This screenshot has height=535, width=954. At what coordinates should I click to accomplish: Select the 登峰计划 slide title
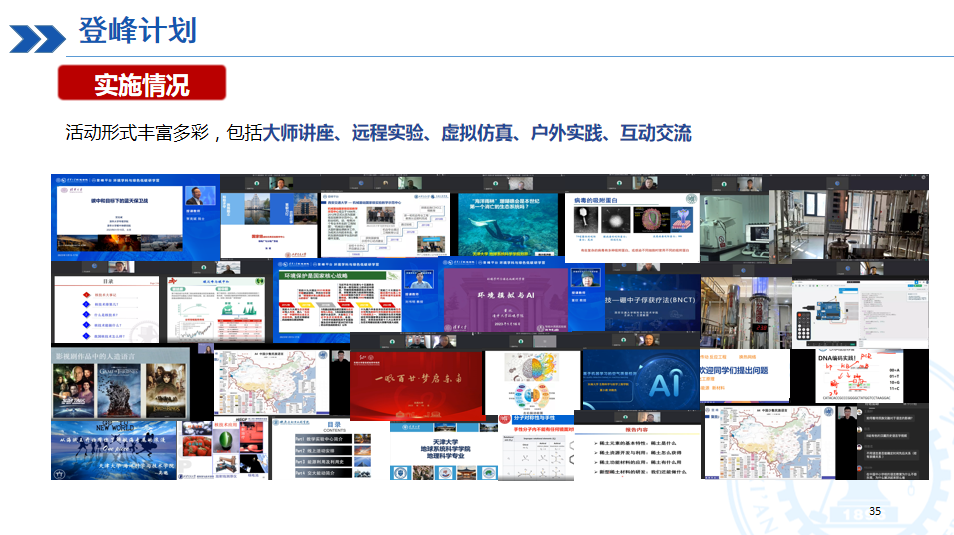[138, 30]
